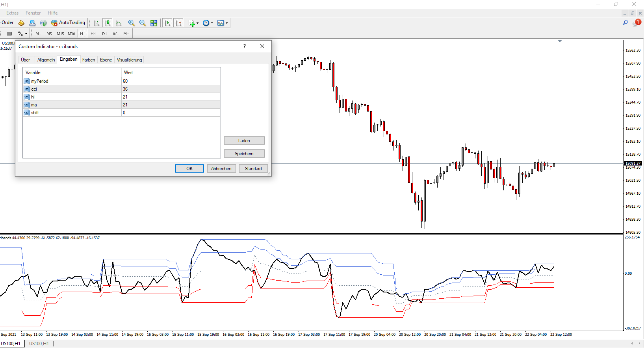Open the Visualisierung tab

pyautogui.click(x=129, y=60)
